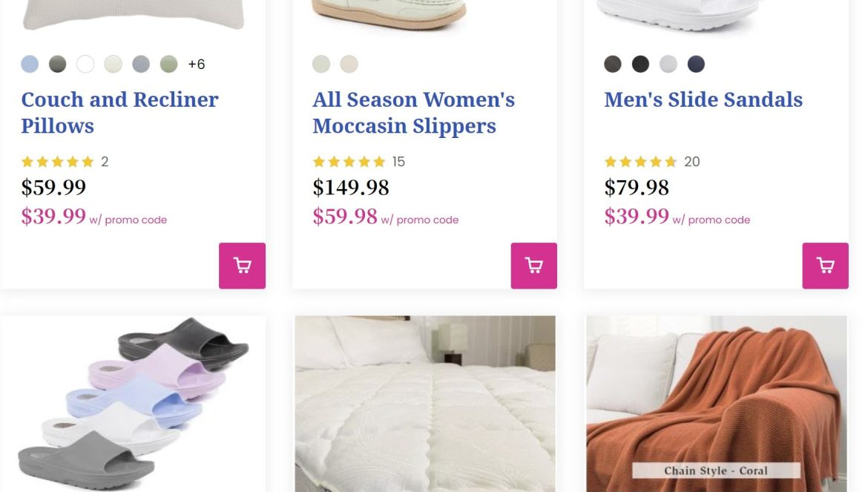Open Men's Slide Sandals product link
Image resolution: width=868 pixels, height=492 pixels.
click(703, 100)
